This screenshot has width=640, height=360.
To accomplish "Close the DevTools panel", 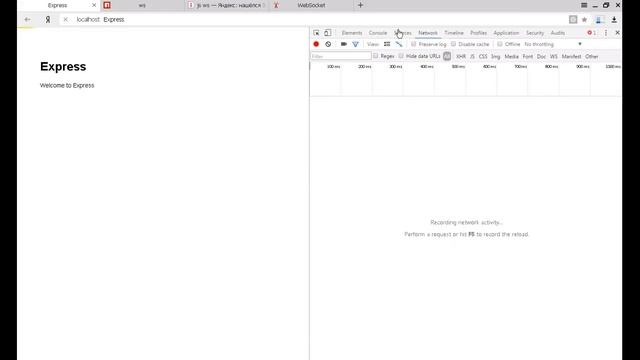I will click(x=617, y=33).
